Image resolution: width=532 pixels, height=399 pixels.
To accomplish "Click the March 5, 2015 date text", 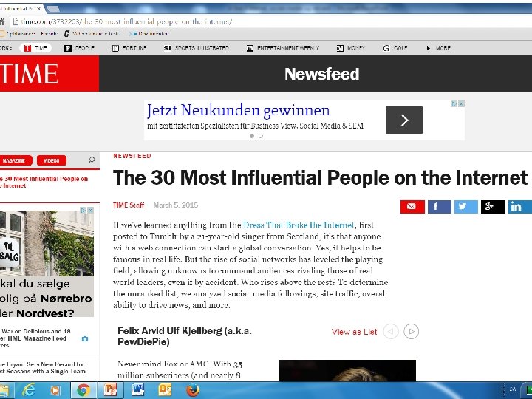I will pos(175,205).
